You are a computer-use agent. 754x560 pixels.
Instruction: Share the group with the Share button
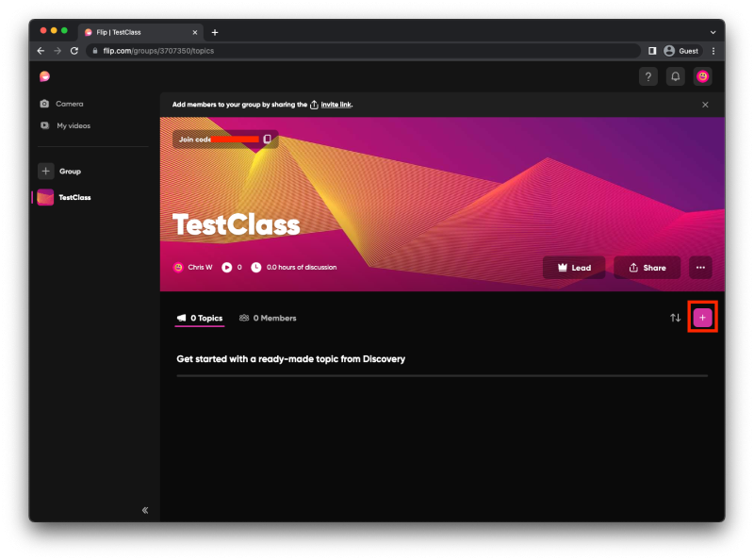pyautogui.click(x=647, y=267)
